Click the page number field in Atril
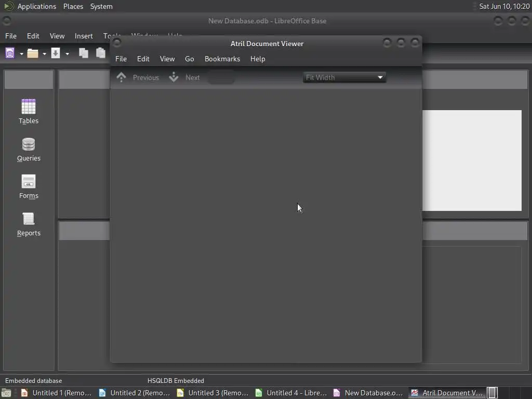Screen dimensions: 532x399 221,77
